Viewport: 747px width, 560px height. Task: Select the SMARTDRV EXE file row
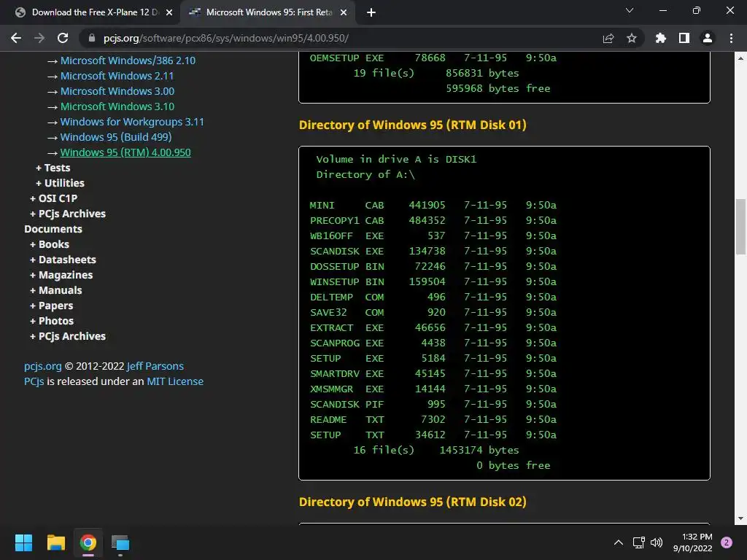[x=433, y=373]
